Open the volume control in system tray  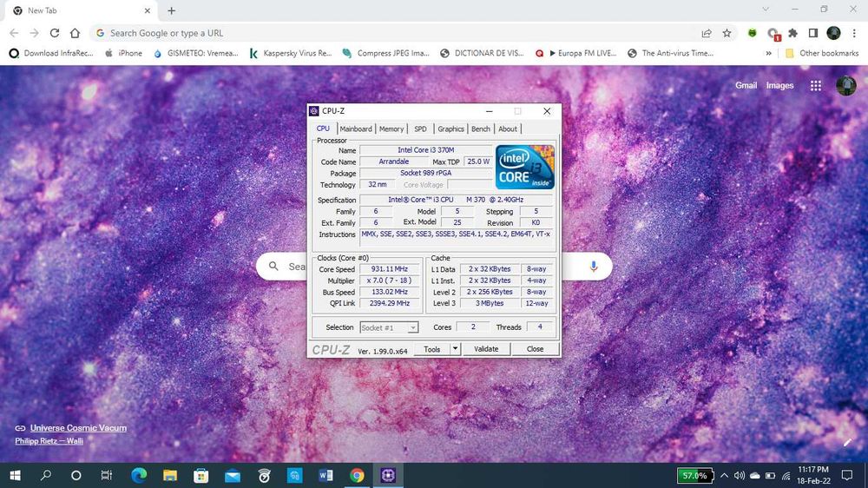[739, 475]
